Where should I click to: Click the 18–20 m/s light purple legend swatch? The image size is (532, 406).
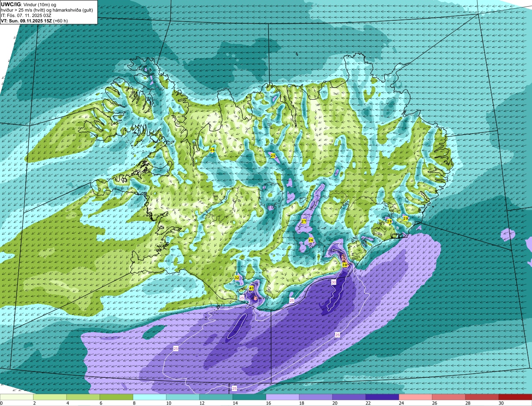pyautogui.click(x=316, y=397)
